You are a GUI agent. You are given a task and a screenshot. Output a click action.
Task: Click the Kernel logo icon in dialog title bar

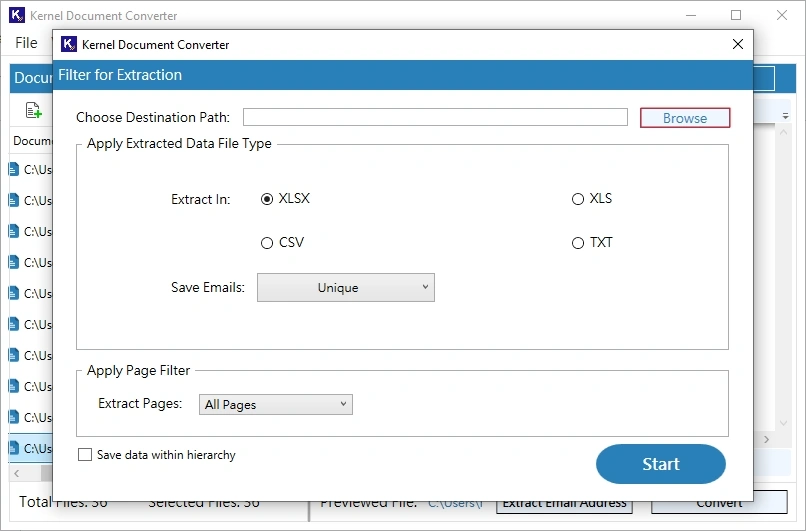(69, 44)
